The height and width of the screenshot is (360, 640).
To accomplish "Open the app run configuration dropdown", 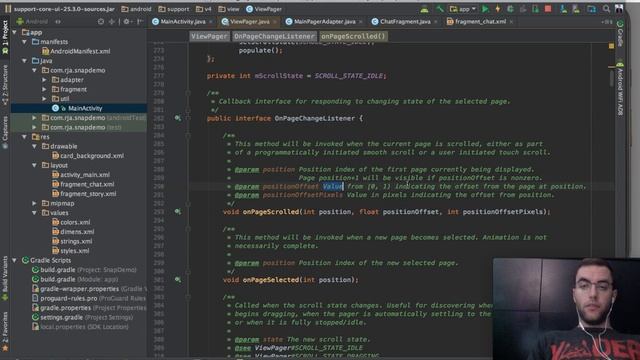I will pyautogui.click(x=462, y=9).
